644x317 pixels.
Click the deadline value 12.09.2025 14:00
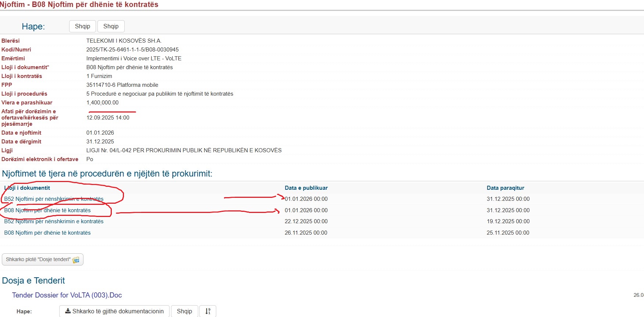[x=108, y=118]
